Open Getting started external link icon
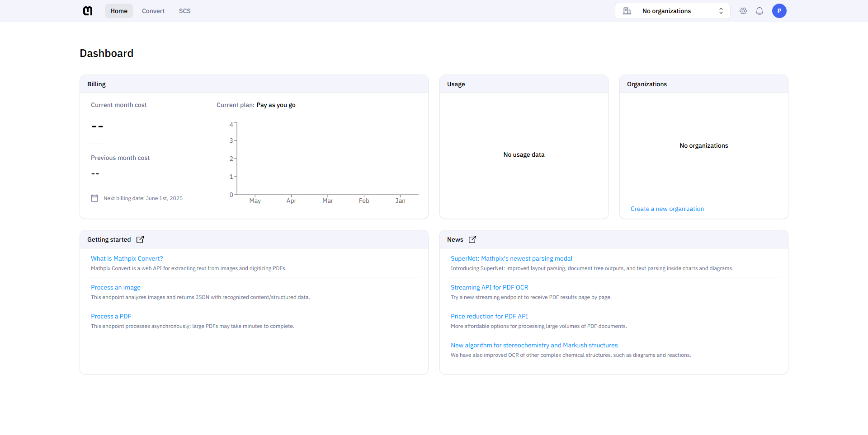 pyautogui.click(x=140, y=239)
